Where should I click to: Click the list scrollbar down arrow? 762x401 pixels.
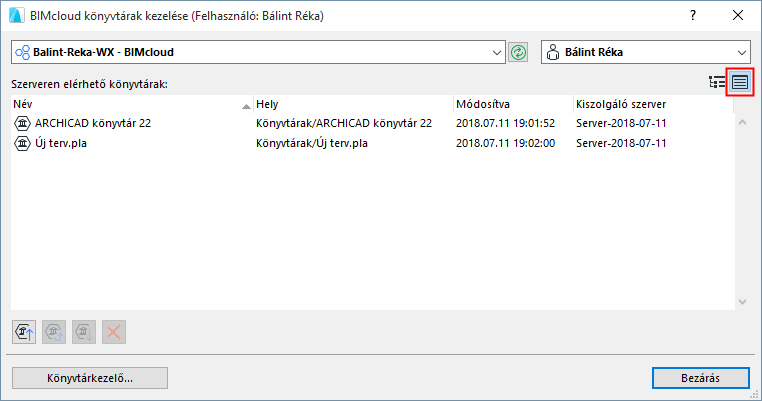pyautogui.click(x=742, y=302)
